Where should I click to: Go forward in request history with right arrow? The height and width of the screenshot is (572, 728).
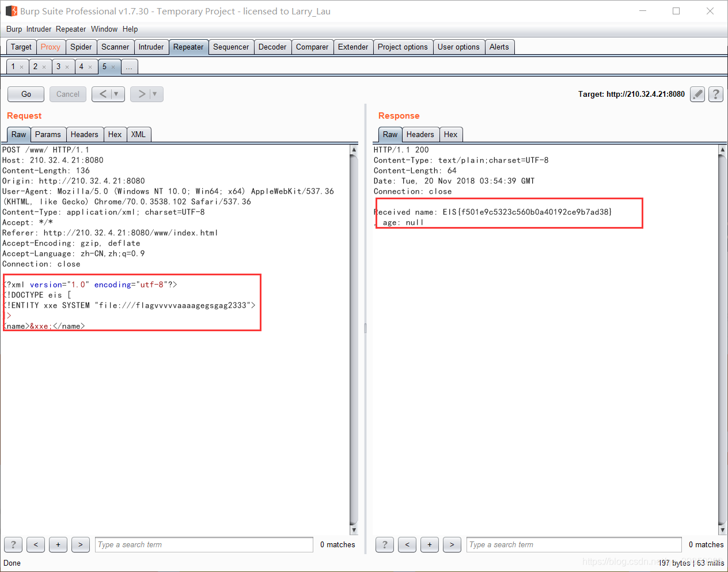(x=141, y=94)
